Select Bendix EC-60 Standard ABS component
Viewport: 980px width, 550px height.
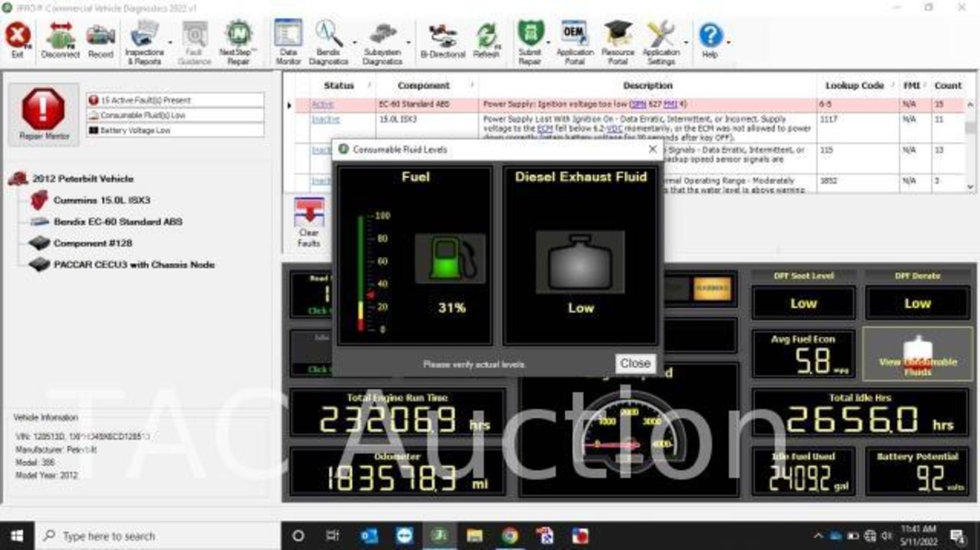point(118,222)
